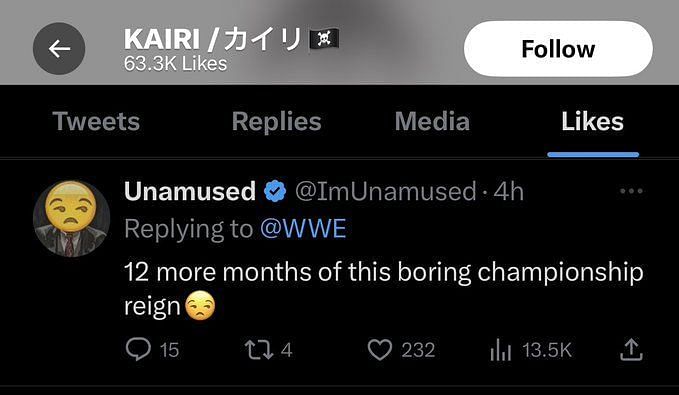Like the tweet with heart icon
Screen dimensions: 679x395
coord(380,350)
